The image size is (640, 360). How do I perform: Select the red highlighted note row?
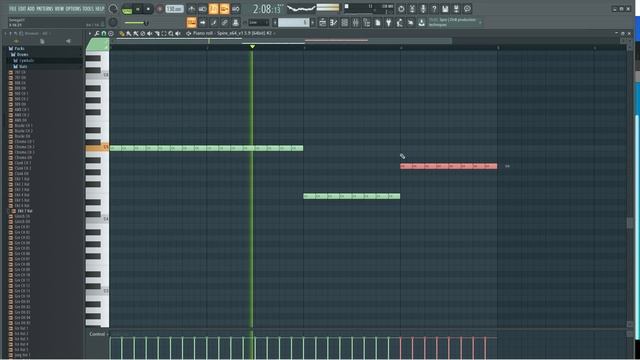(449, 166)
